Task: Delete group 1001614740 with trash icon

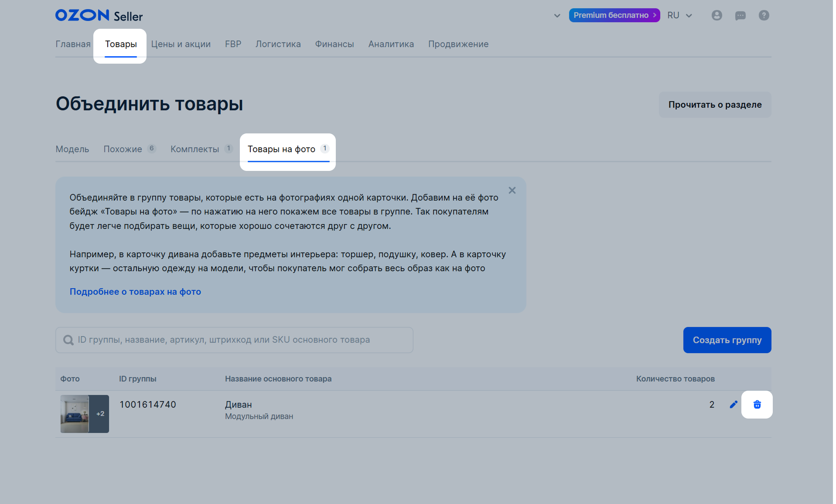Action: coord(757,405)
